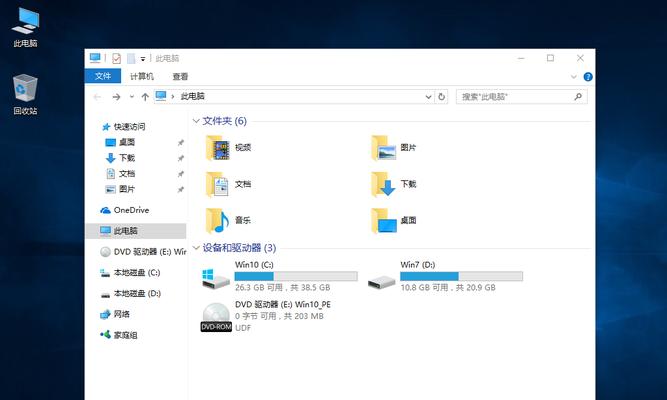This screenshot has width=667, height=400.
Task: Switch to the 查看 (View) ribbon tab
Action: 180,76
